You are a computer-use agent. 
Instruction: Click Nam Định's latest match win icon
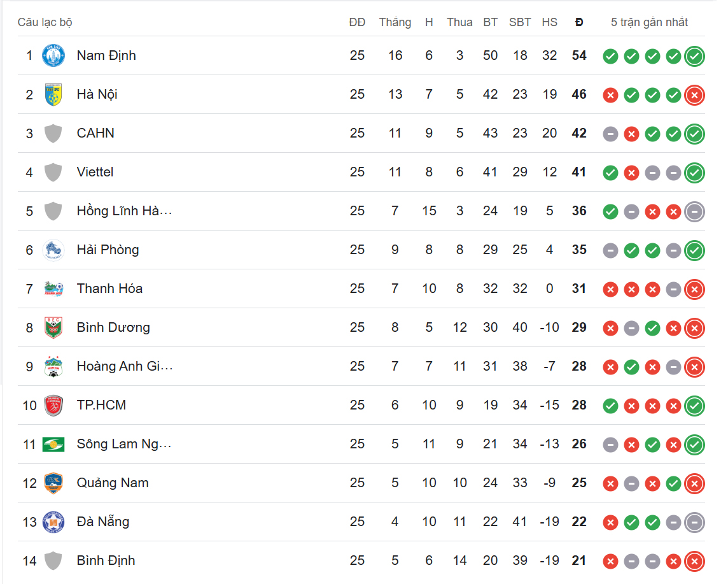(694, 56)
